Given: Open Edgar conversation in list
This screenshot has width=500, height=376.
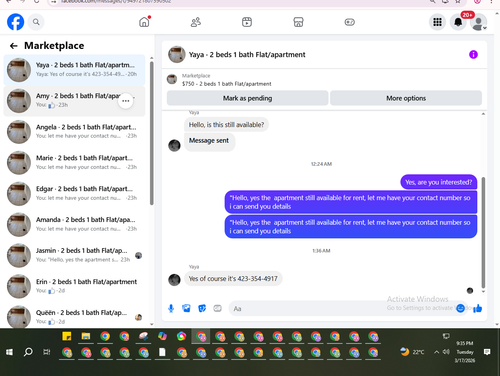Looking at the screenshot, I should [74, 194].
